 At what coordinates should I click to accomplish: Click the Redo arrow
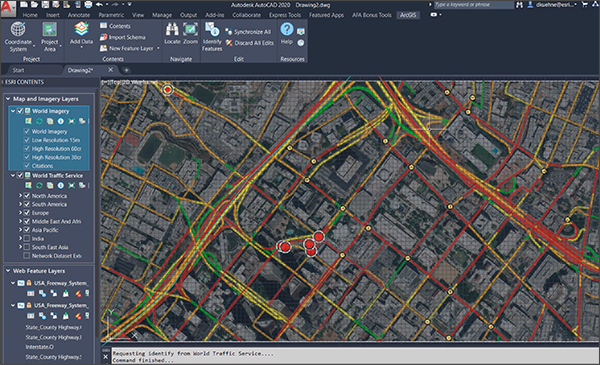(x=115, y=5)
